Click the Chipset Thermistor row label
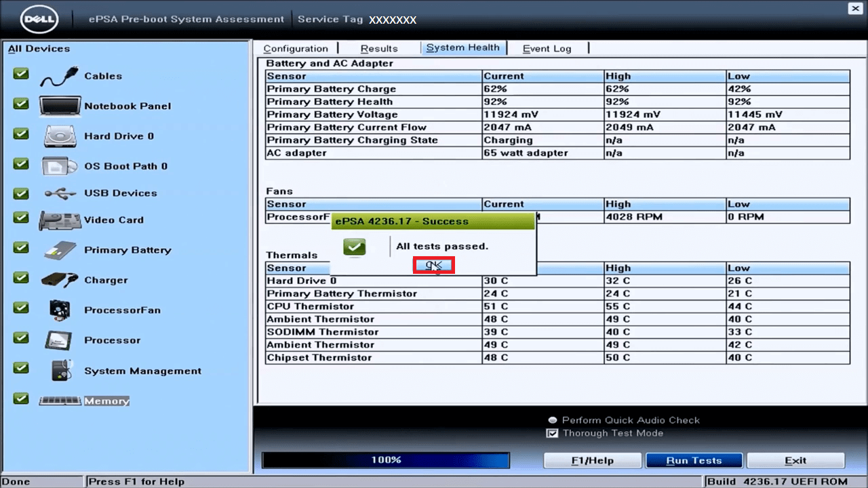 [319, 358]
